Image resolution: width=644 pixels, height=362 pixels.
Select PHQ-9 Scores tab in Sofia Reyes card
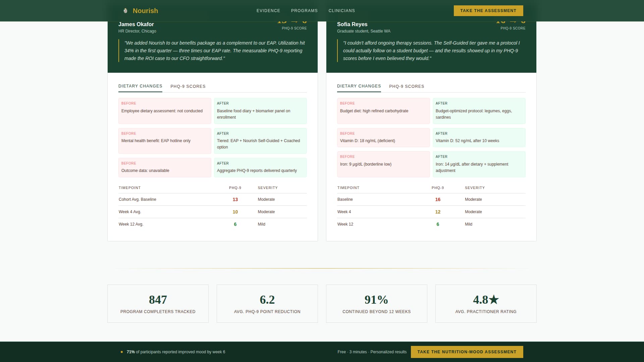[407, 86]
